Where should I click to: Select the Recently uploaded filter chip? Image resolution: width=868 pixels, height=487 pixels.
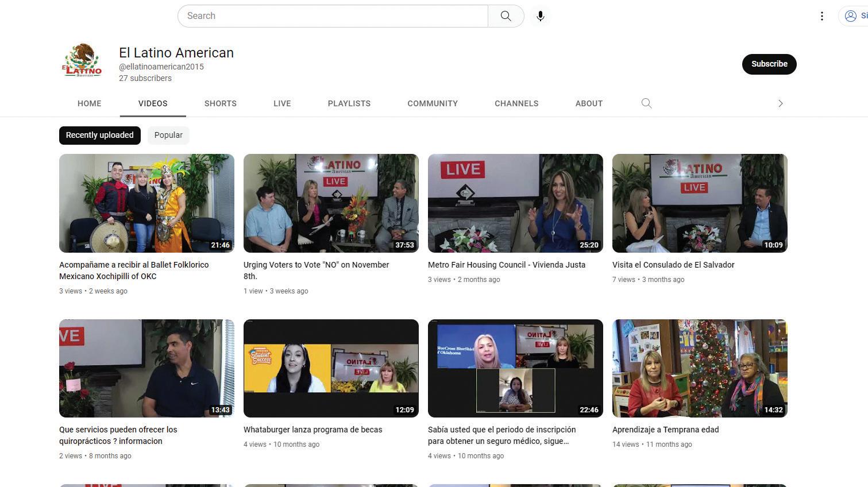100,135
